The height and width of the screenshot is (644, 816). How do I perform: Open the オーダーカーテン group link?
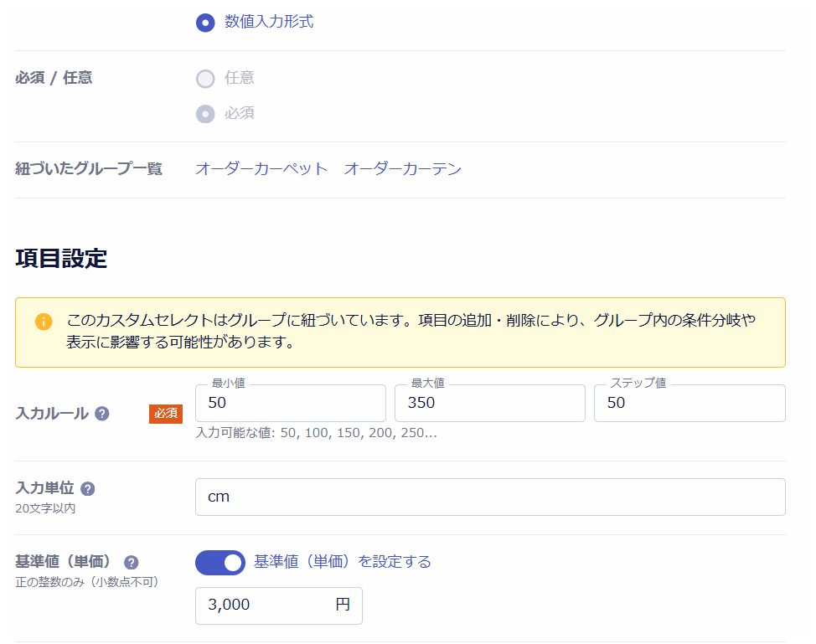(402, 169)
